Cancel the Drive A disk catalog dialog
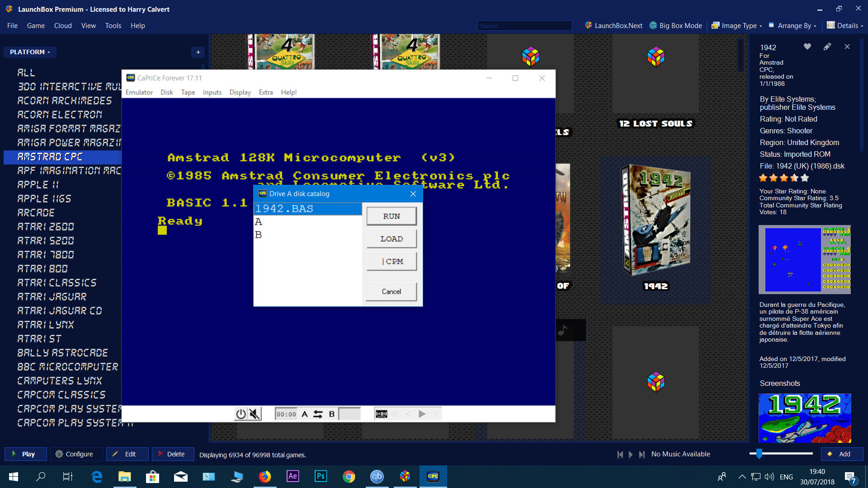This screenshot has width=868, height=488. pyautogui.click(x=392, y=291)
